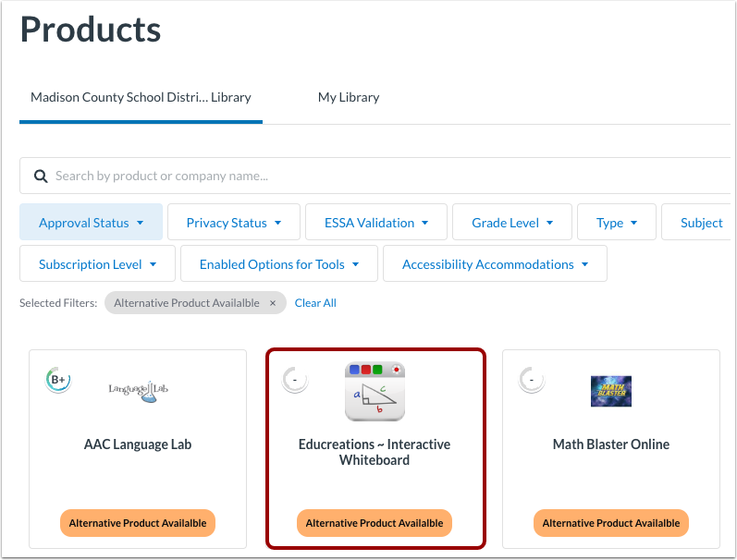Viewport: 737px width, 560px height.
Task: Click the B+ privacy grade badge
Action: click(x=58, y=380)
